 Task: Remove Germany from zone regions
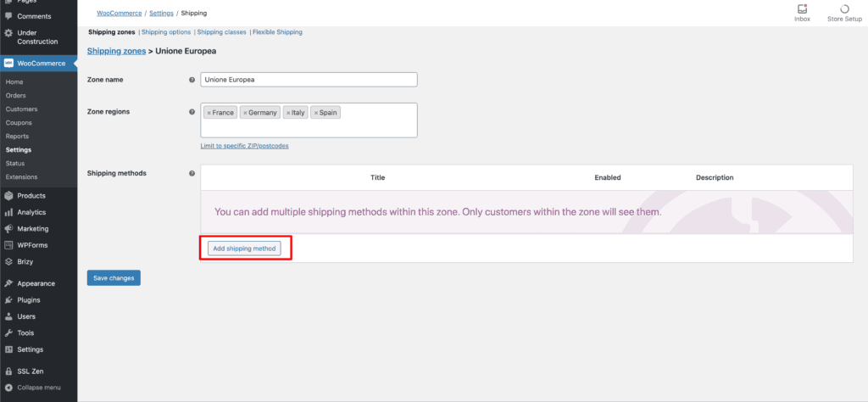coord(245,113)
